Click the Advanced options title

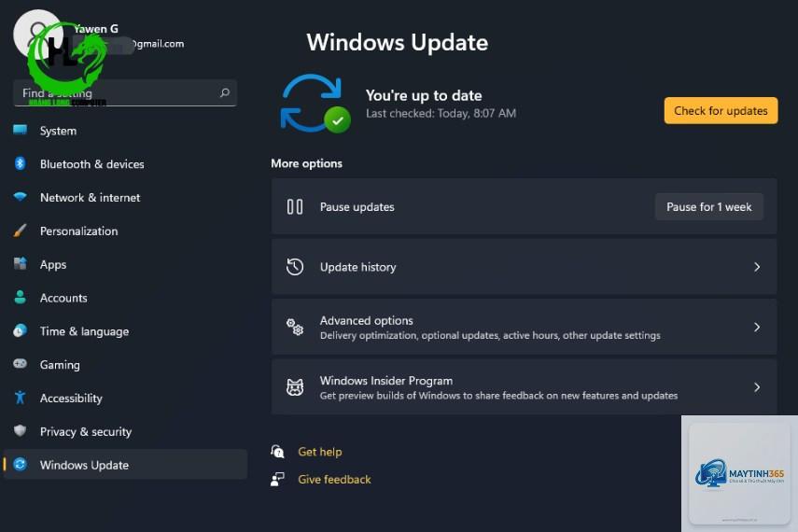click(x=367, y=320)
